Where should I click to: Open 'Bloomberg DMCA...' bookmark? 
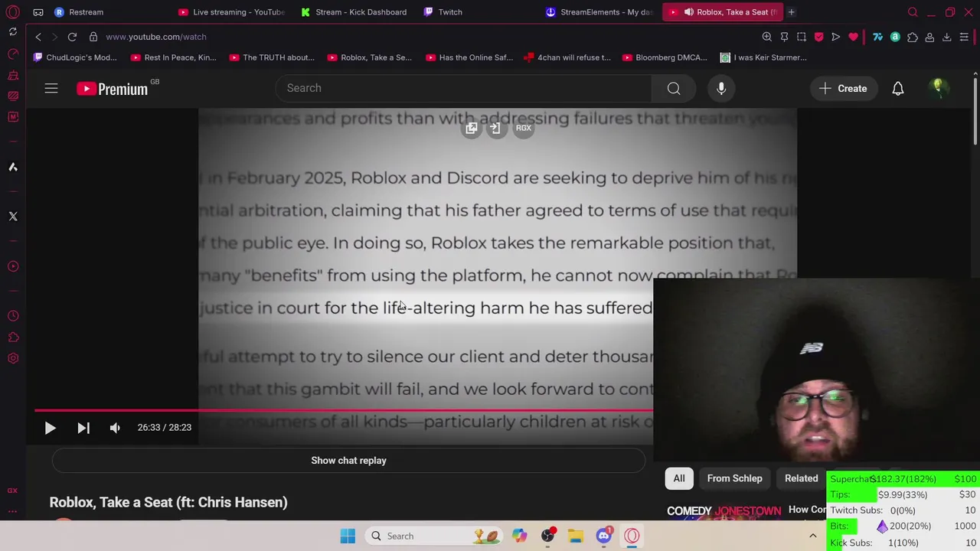(x=665, y=57)
